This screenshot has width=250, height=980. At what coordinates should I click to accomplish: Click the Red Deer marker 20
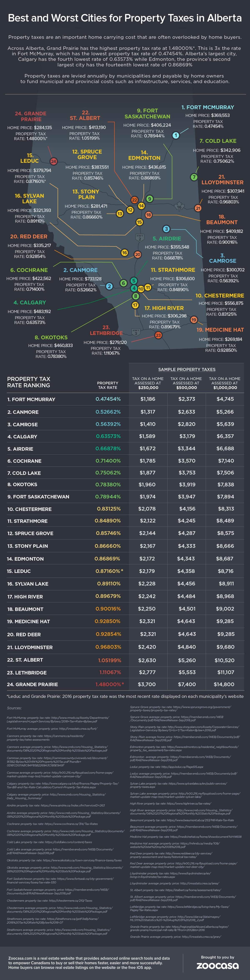pyautogui.click(x=137, y=255)
